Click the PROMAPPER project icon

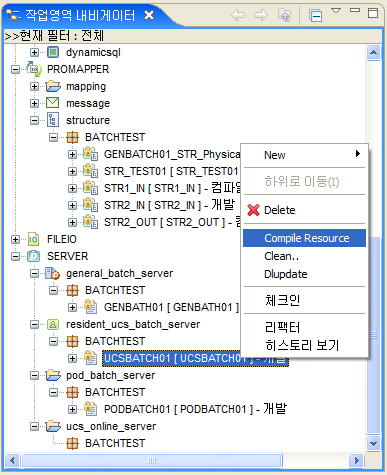34,69
